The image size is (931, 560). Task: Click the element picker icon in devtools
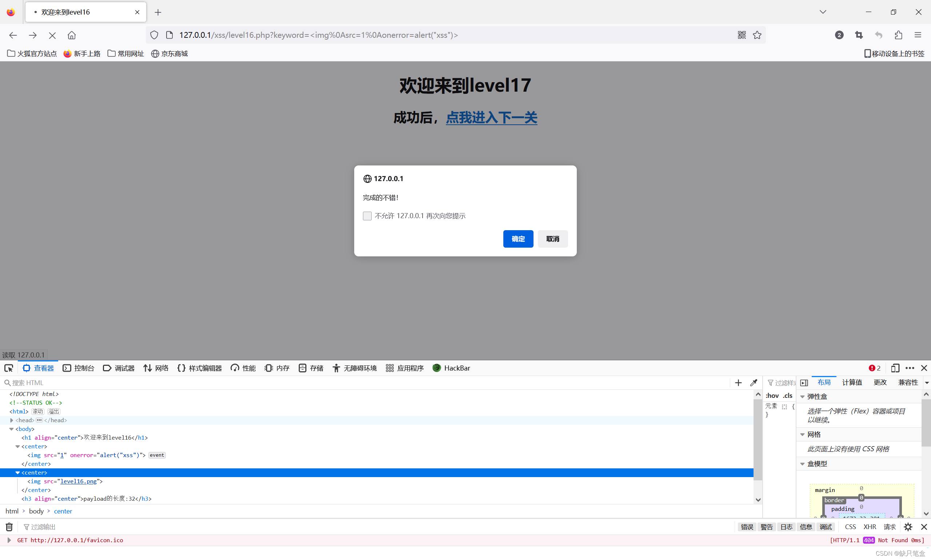tap(9, 368)
